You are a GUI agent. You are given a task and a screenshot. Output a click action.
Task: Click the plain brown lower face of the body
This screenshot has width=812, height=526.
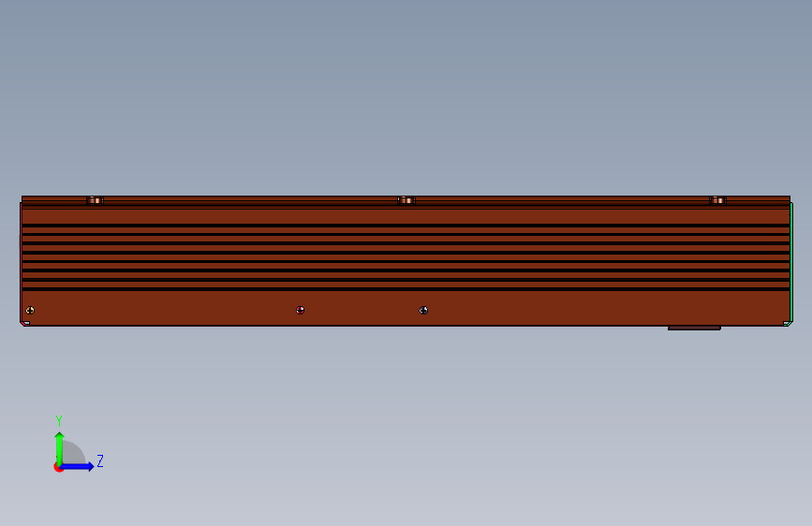tap(406, 308)
